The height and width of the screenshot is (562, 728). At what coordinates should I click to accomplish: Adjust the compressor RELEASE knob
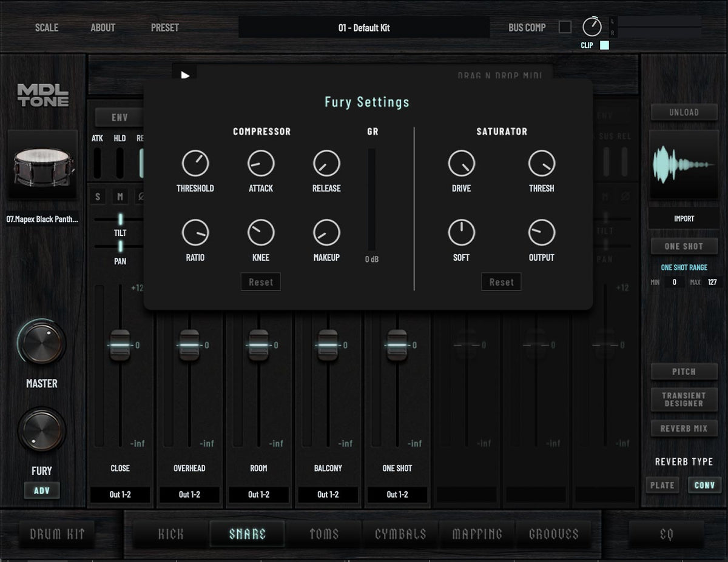point(326,164)
